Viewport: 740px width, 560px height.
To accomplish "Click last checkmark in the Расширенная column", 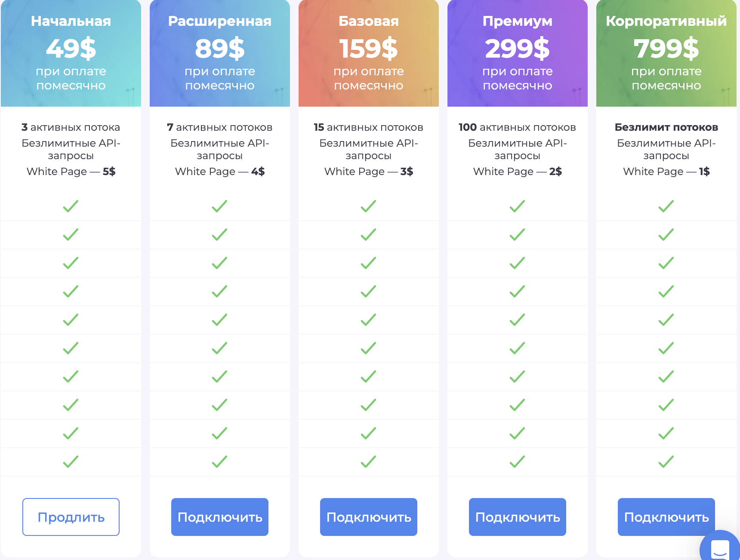I will (x=220, y=462).
